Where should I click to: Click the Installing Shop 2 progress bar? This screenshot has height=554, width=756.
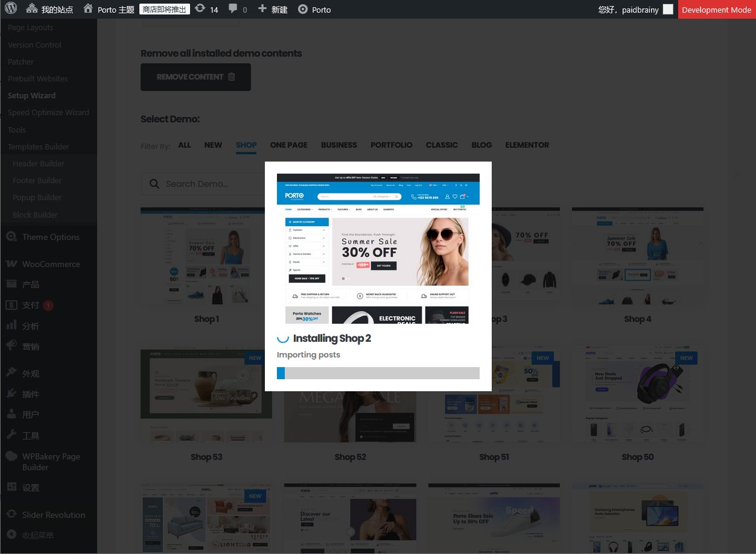coord(378,373)
